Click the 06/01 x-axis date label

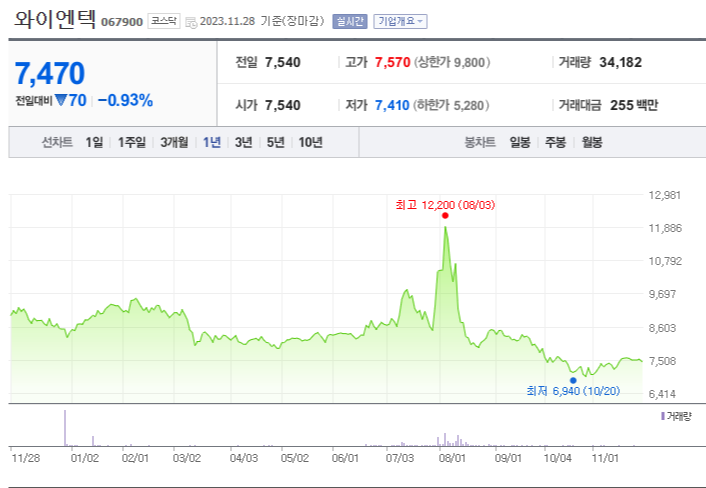[345, 458]
